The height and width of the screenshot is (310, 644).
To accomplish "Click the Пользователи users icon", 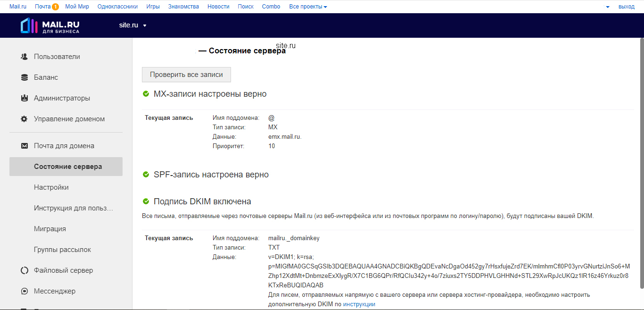I will tap(24, 57).
